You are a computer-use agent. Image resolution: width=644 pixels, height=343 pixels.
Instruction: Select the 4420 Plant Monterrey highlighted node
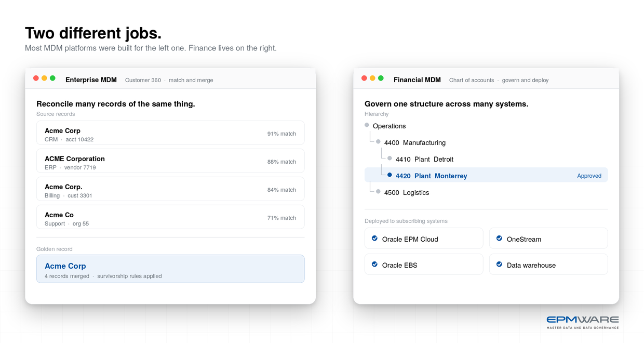point(486,176)
